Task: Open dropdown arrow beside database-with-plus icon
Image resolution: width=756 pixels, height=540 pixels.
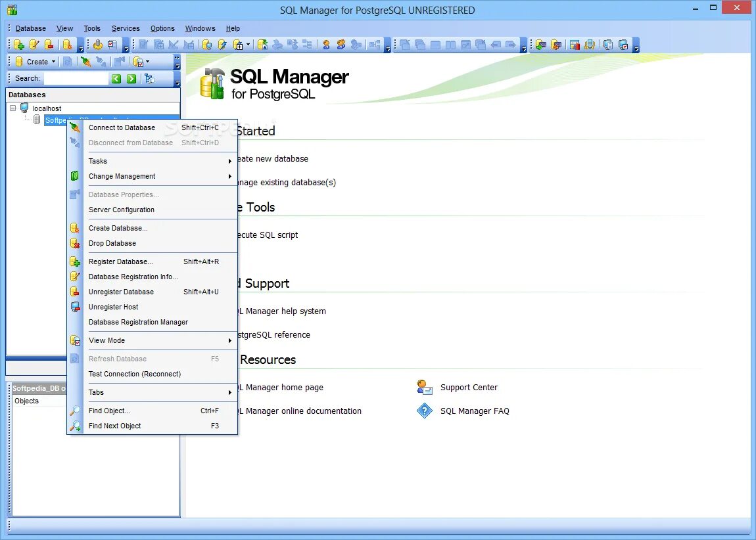Action: [x=248, y=45]
